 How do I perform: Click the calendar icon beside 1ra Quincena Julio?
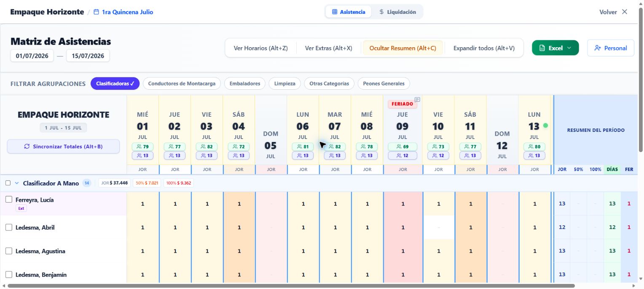97,12
